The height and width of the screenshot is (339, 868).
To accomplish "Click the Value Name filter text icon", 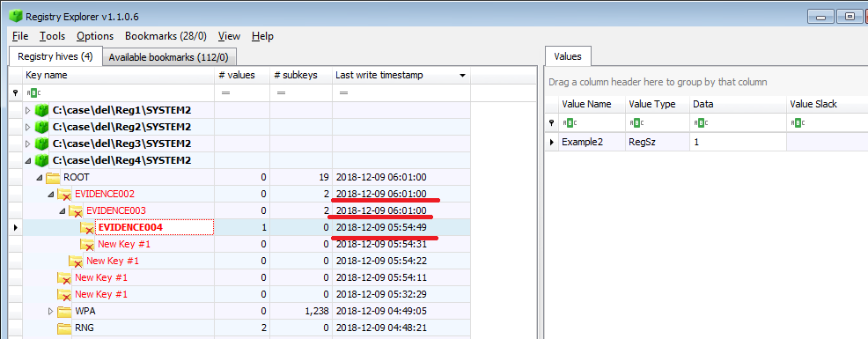I will [x=569, y=123].
